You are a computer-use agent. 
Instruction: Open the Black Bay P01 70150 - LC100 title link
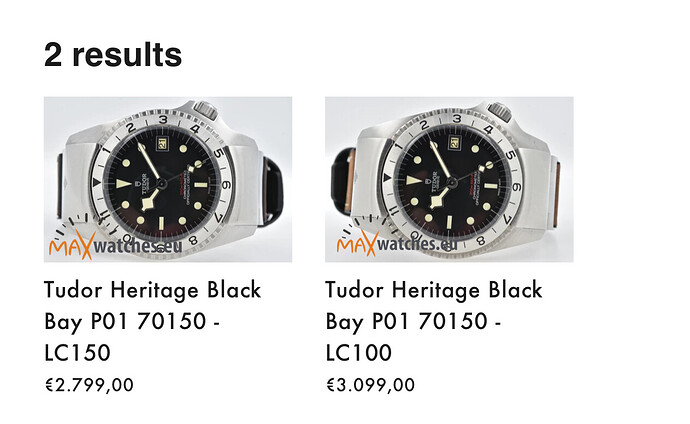point(434,321)
